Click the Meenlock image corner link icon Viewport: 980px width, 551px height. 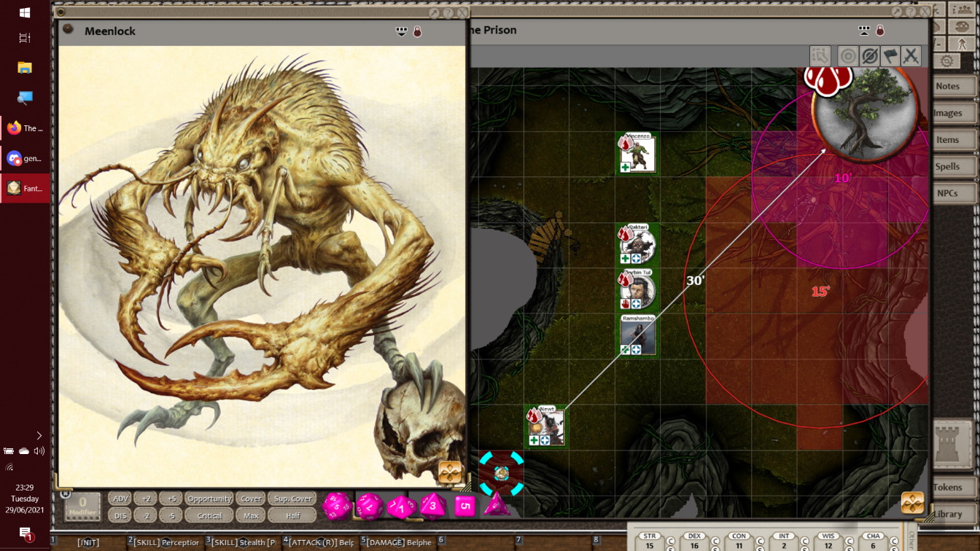point(450,472)
